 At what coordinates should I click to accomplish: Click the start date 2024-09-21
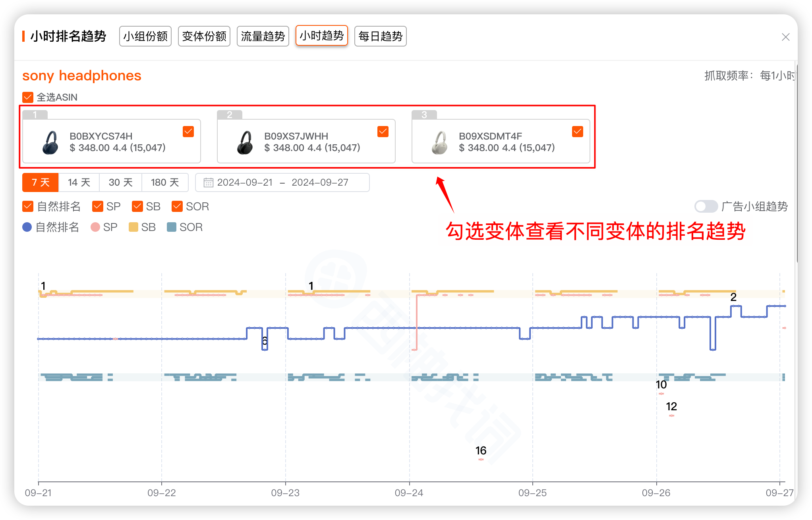point(245,182)
